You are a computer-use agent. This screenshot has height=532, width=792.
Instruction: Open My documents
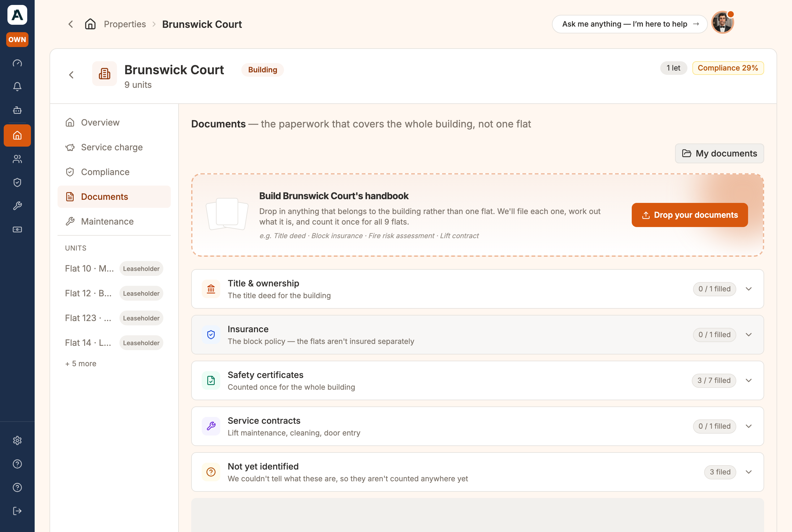719,153
